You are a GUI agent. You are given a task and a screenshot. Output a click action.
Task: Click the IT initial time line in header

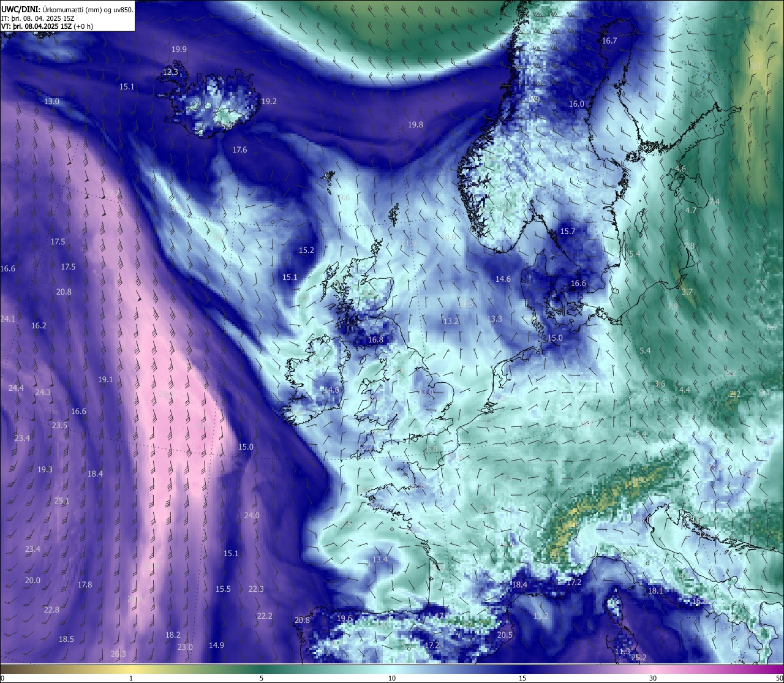[x=38, y=18]
